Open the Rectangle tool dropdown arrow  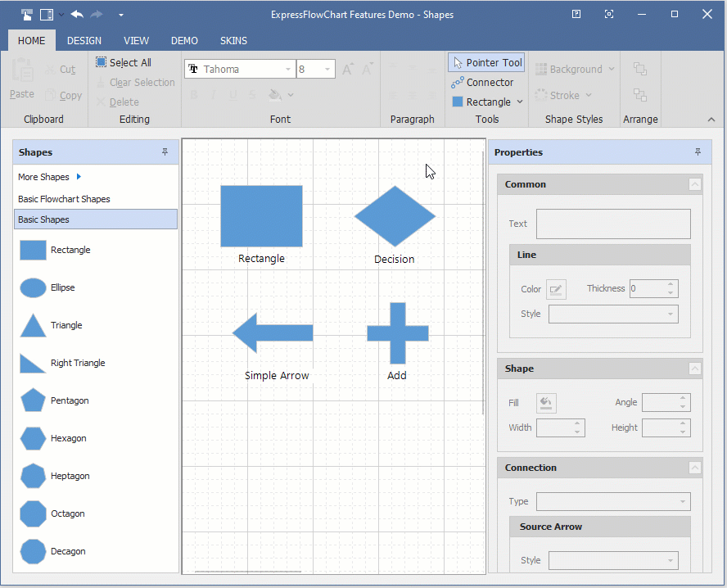click(519, 102)
